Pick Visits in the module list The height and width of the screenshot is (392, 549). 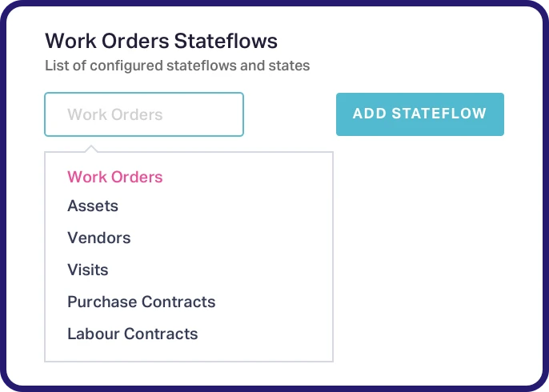(x=88, y=270)
